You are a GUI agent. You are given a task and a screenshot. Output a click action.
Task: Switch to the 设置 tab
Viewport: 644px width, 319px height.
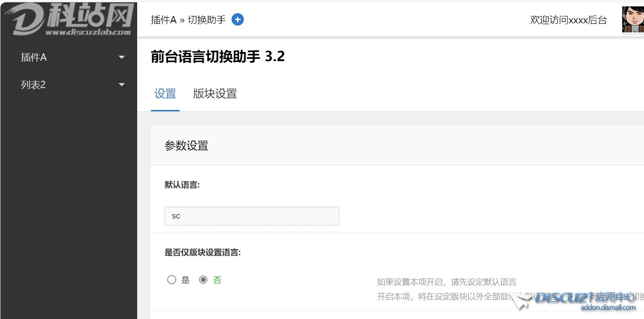165,94
